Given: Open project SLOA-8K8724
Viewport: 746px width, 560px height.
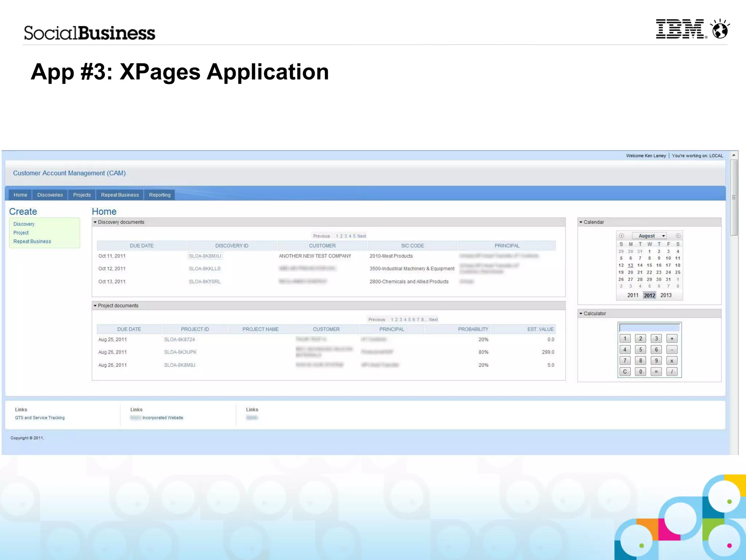Looking at the screenshot, I should (x=180, y=340).
